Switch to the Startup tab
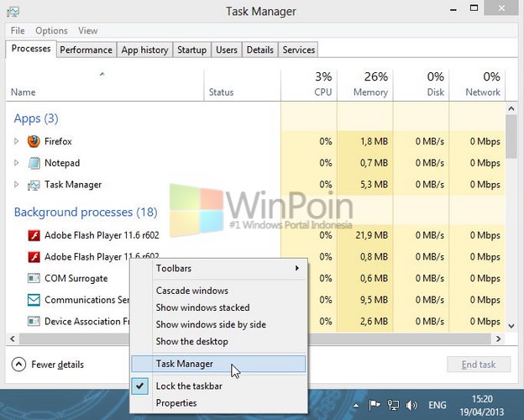The height and width of the screenshot is (420, 524). (x=191, y=50)
